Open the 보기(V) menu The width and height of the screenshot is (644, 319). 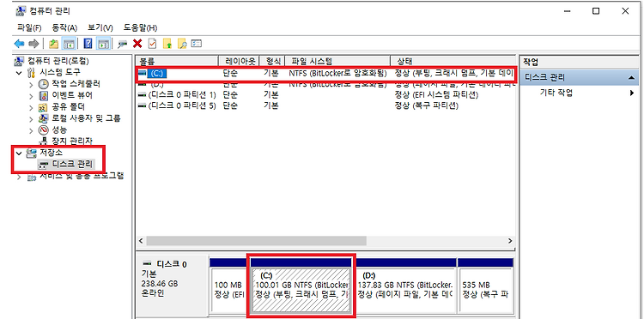click(100, 28)
